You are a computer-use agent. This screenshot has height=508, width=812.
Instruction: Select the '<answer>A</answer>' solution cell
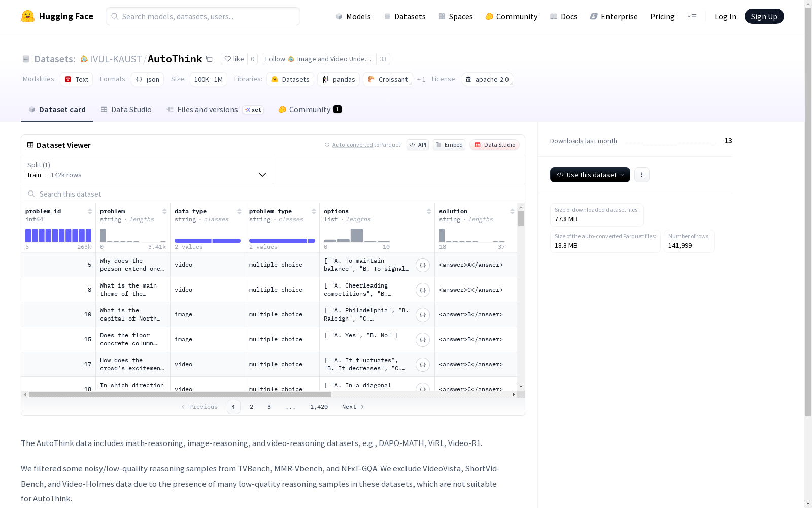476,265
